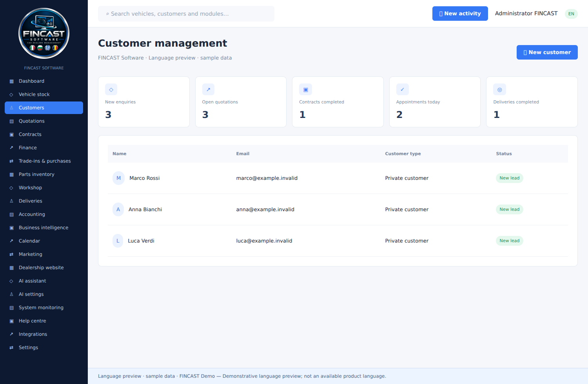Click Luca Verdi's New lead badge

tap(509, 241)
